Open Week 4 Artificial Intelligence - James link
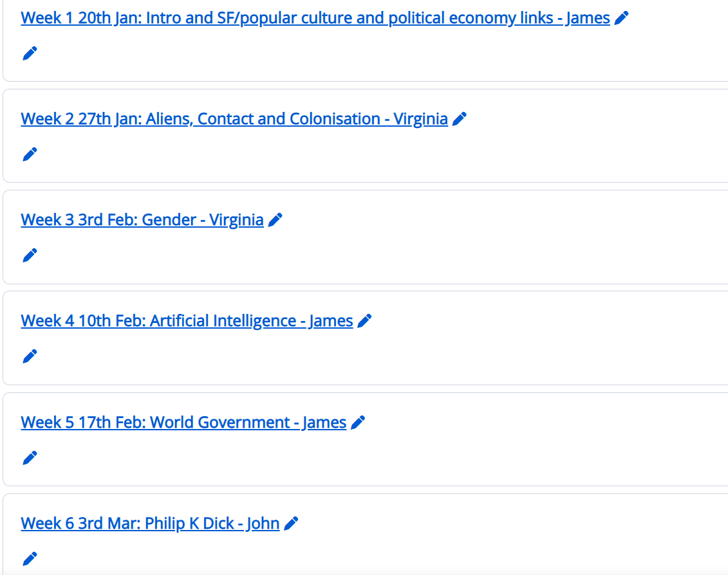The image size is (728, 575). click(x=187, y=321)
